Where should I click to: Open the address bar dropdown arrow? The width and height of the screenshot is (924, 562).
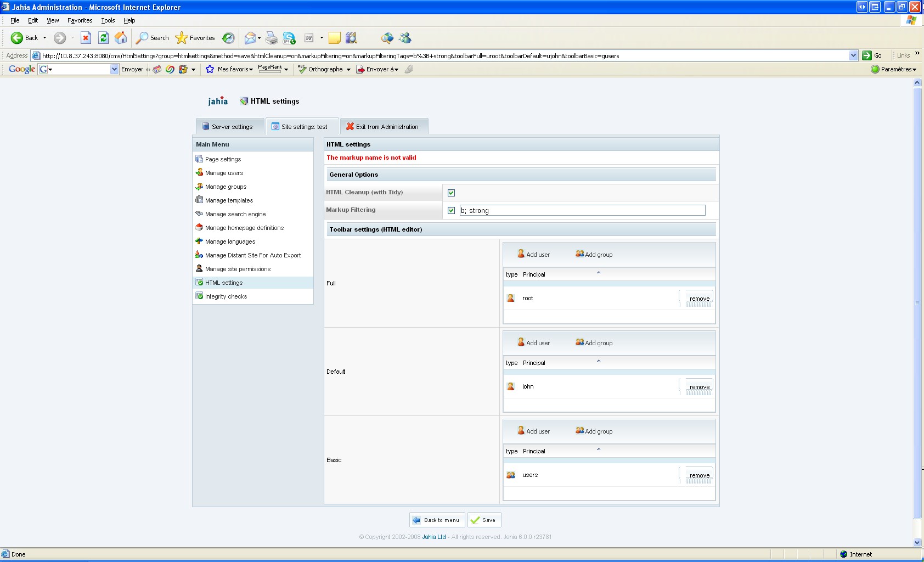coord(853,55)
